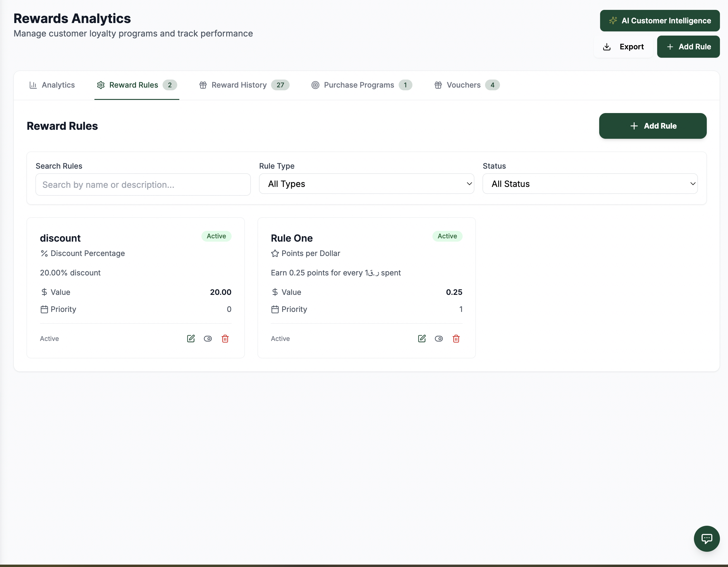
Task: Expand the Rule Type dropdown
Action: click(366, 184)
